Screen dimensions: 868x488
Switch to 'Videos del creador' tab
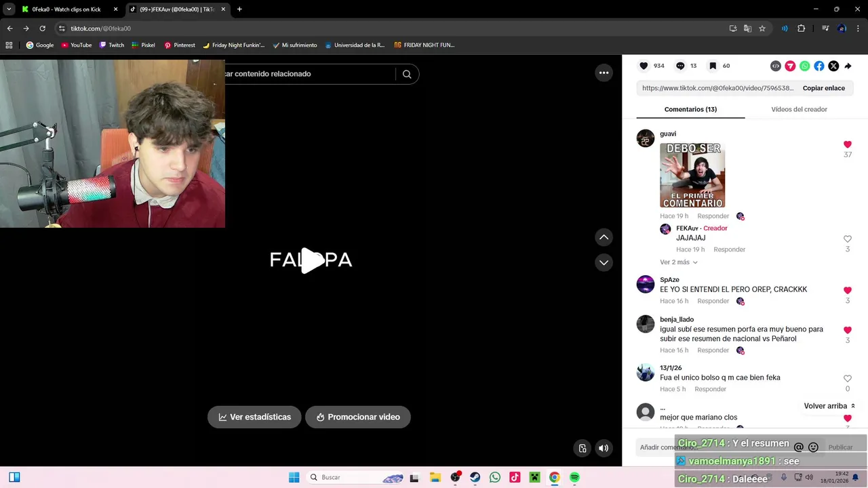pos(799,109)
